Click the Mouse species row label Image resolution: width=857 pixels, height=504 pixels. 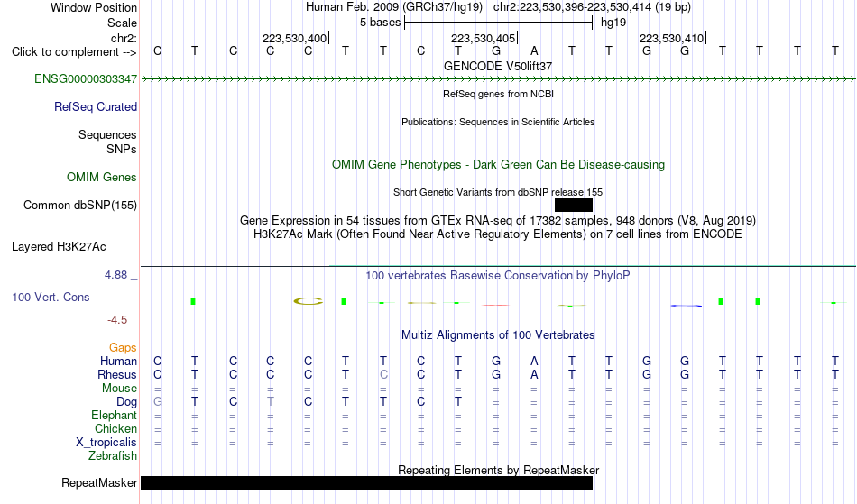click(x=119, y=389)
